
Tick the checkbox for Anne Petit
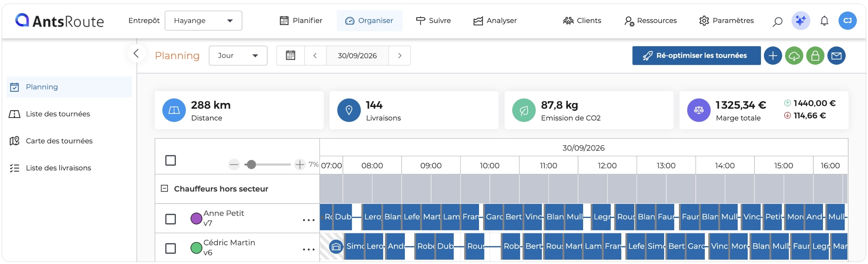coord(171,219)
